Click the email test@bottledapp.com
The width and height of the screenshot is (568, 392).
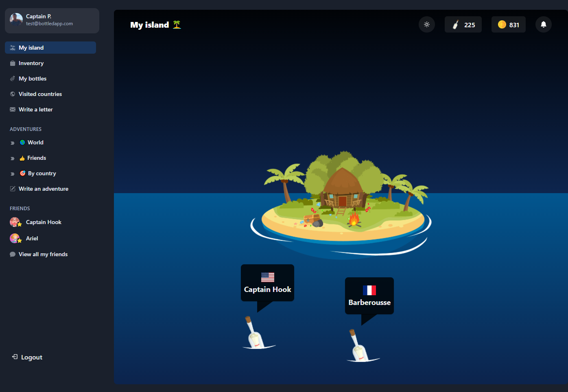pyautogui.click(x=50, y=24)
